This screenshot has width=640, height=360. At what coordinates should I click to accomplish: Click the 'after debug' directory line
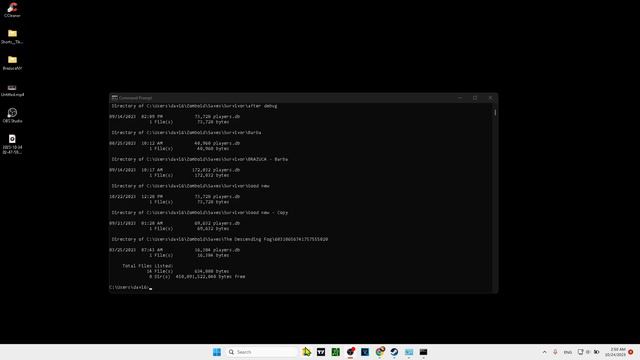194,106
